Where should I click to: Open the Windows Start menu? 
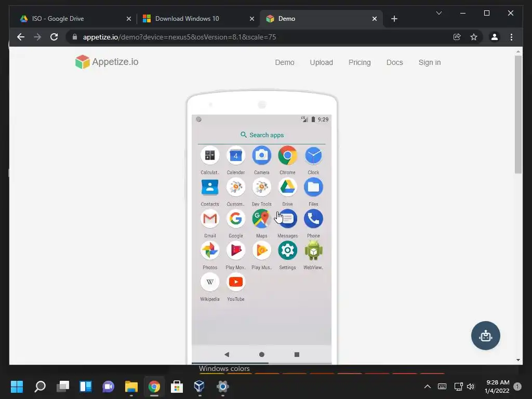pos(17,387)
